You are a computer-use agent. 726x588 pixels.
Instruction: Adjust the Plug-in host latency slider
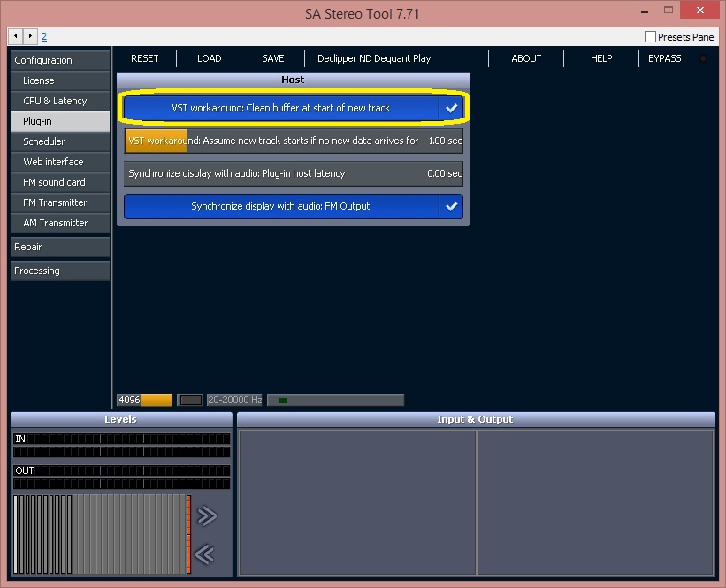tap(294, 173)
